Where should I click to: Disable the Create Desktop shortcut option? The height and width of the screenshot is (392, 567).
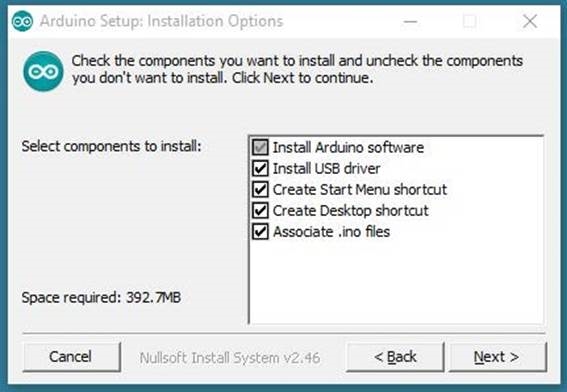pyautogui.click(x=260, y=210)
